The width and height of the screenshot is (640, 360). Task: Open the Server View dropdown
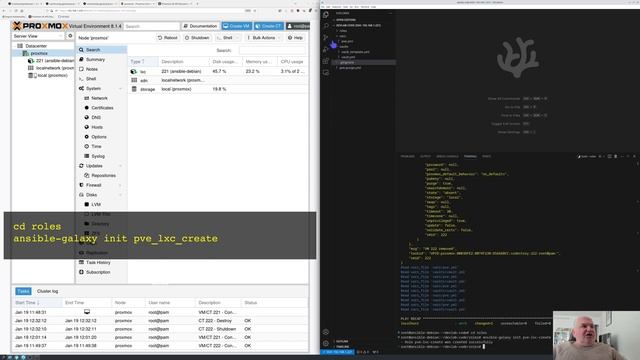tap(38, 36)
